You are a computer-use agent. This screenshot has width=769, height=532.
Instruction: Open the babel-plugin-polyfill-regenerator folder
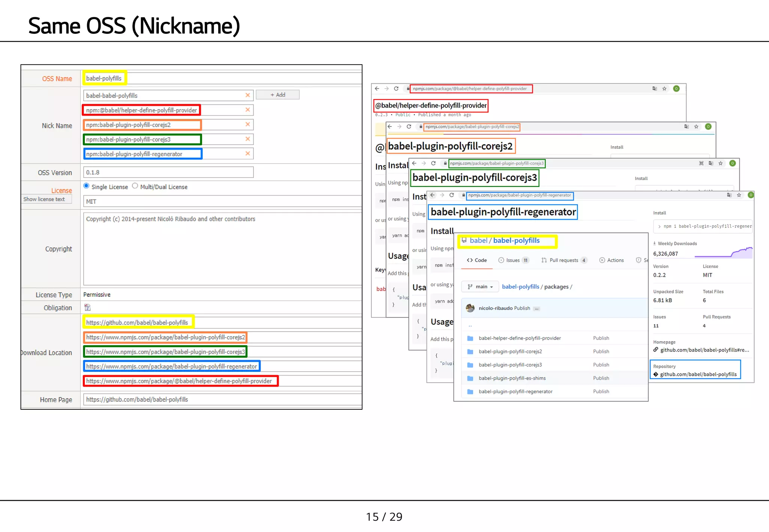516,391
